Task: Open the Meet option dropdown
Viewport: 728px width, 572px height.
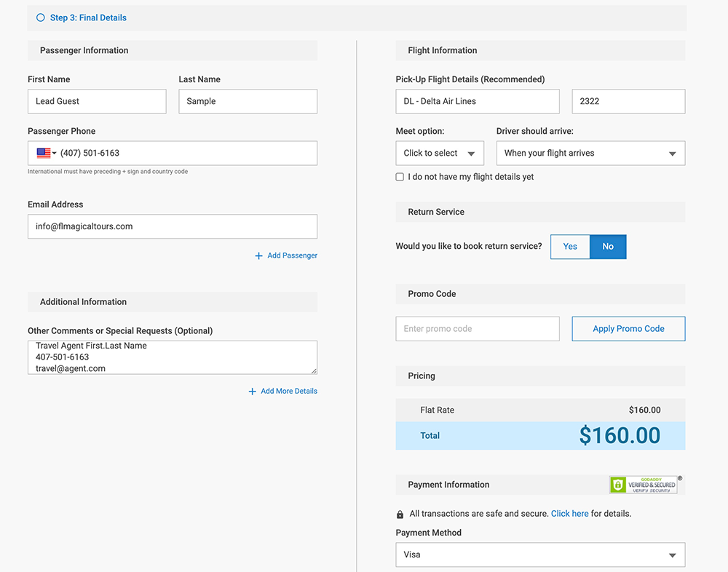Action: (440, 154)
